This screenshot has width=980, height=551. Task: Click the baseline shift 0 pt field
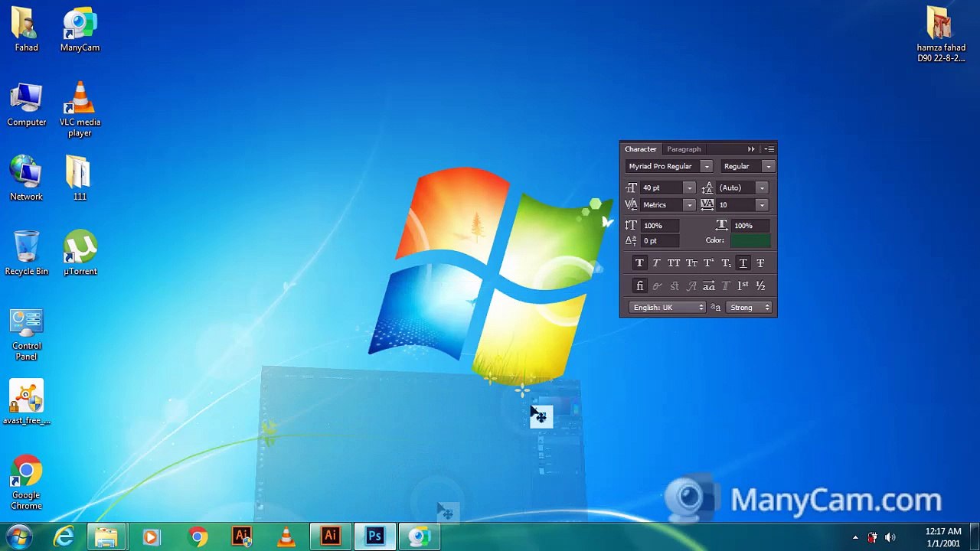point(660,241)
